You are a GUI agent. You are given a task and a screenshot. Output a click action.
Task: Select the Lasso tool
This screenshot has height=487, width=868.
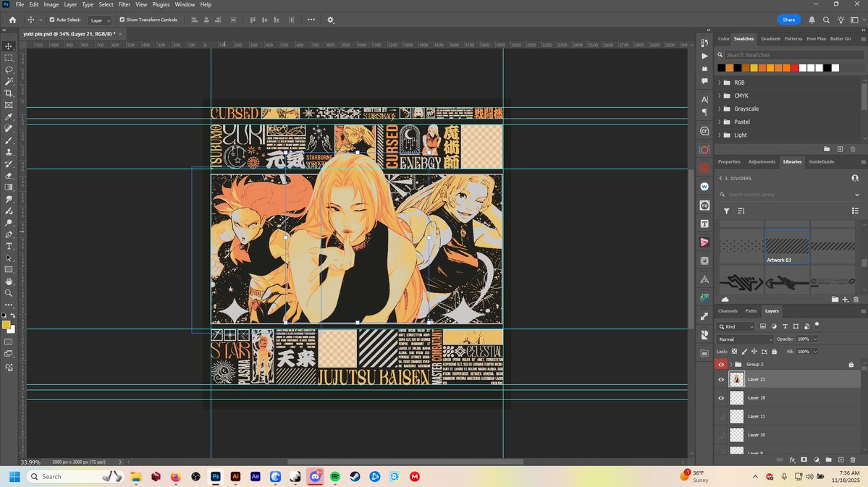[x=9, y=69]
